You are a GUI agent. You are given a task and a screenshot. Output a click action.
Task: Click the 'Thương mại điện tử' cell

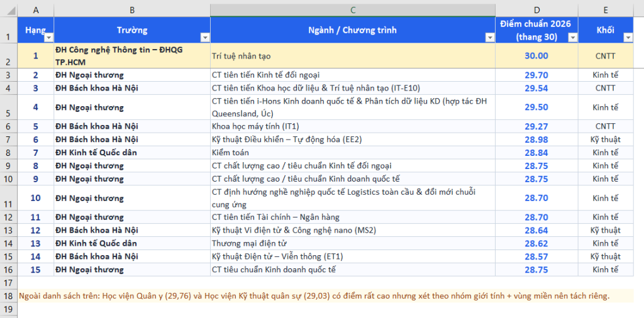(x=353, y=243)
